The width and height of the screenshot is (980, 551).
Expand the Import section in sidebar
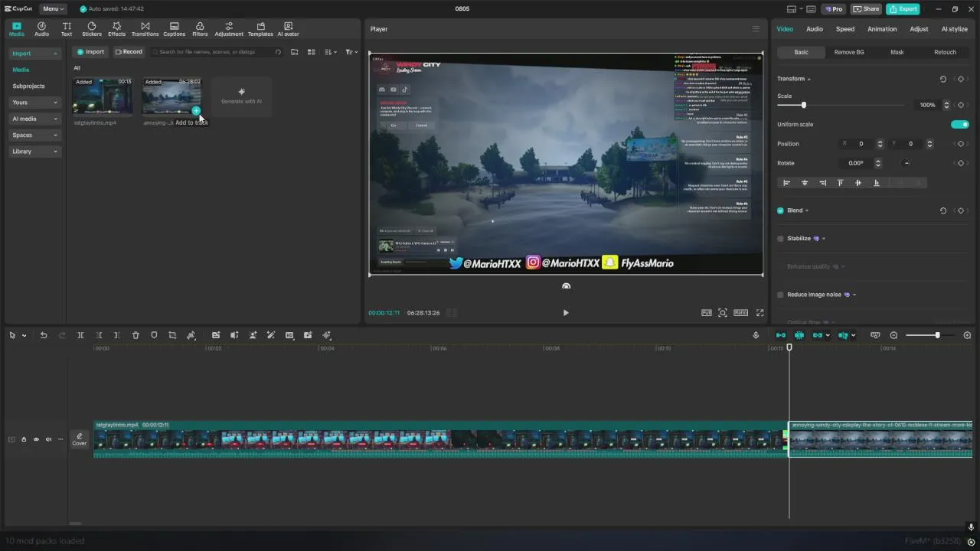[34, 54]
